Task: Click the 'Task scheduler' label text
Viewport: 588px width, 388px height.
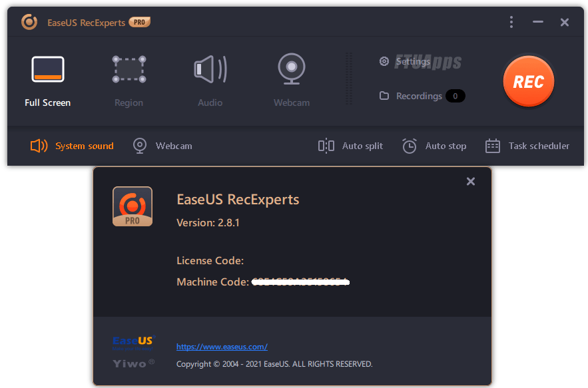Action: [539, 146]
